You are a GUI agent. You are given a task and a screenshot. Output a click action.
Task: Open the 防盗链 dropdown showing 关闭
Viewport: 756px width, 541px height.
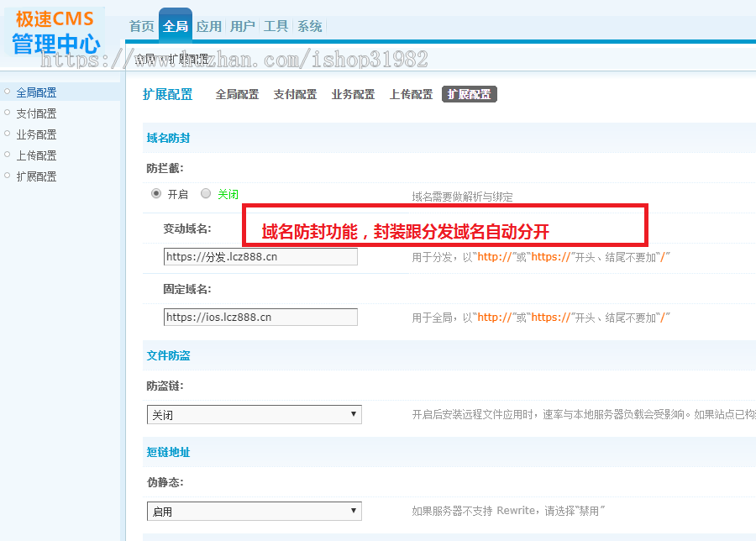(254, 414)
